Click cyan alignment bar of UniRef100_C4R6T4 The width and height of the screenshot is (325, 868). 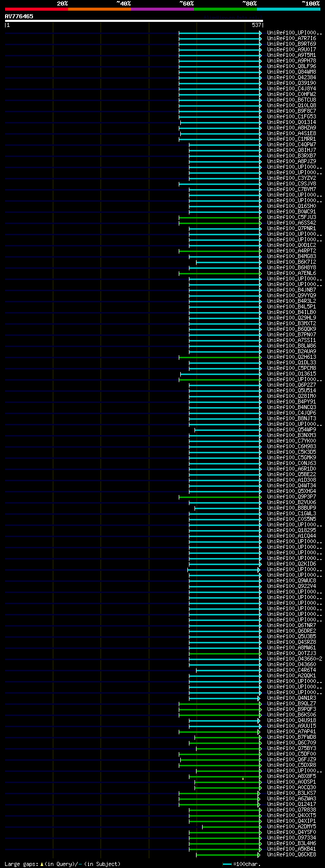pyautogui.click(x=229, y=670)
